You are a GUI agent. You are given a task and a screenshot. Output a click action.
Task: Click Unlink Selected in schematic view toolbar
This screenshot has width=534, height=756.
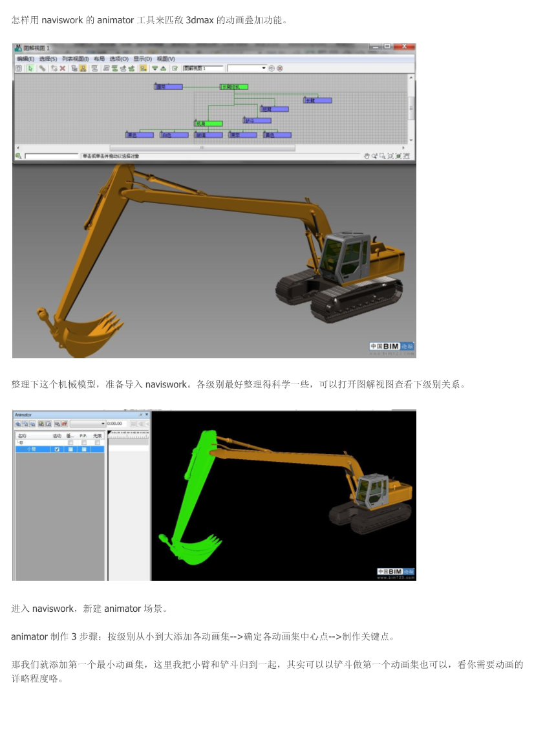[54, 68]
